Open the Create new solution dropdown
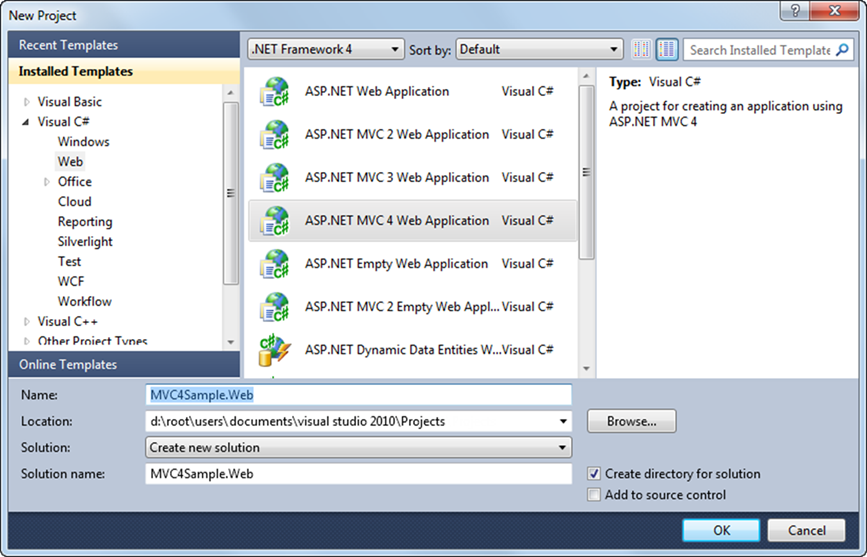Screen dimensions: 867x557 tap(358, 447)
